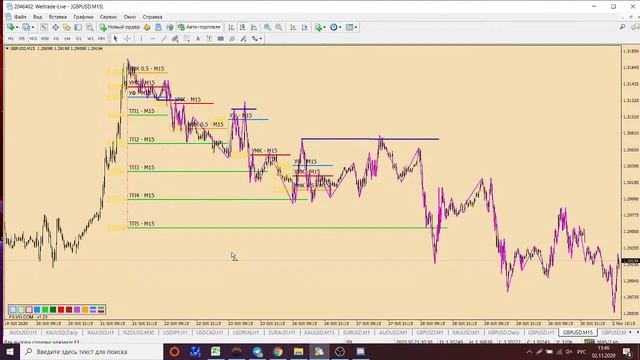Open the indicators list dropdown
This screenshot has width=640, height=360.
coord(320,27)
